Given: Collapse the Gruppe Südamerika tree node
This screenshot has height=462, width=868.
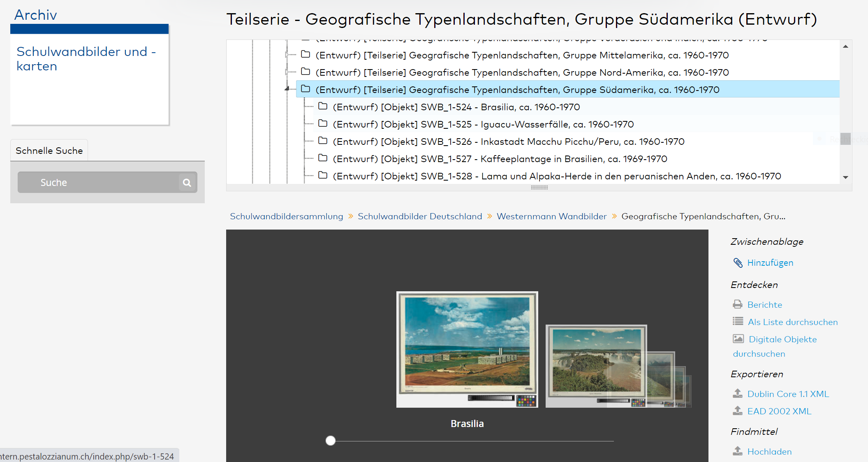Looking at the screenshot, I should 287,89.
